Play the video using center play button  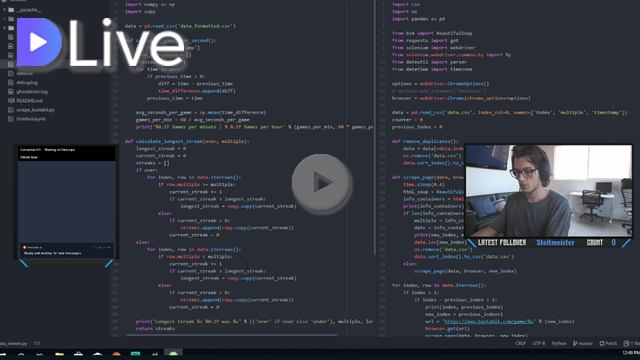coord(320,182)
